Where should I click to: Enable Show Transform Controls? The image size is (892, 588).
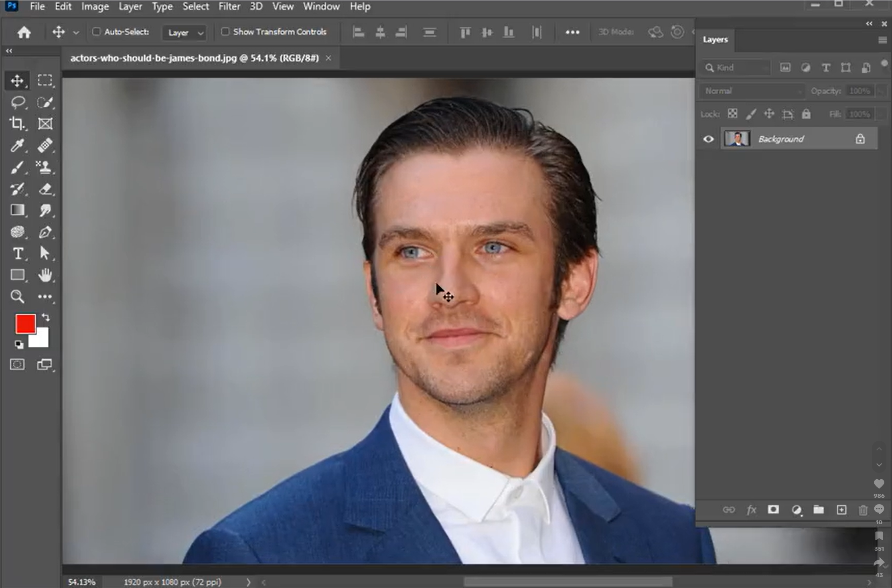[x=225, y=32]
